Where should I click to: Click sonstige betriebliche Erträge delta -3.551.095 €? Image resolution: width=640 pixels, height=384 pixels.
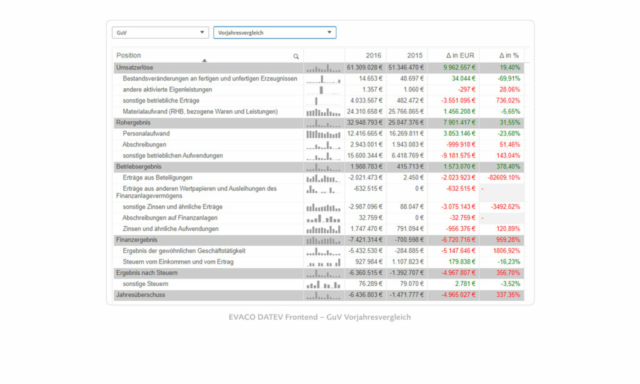(x=458, y=101)
